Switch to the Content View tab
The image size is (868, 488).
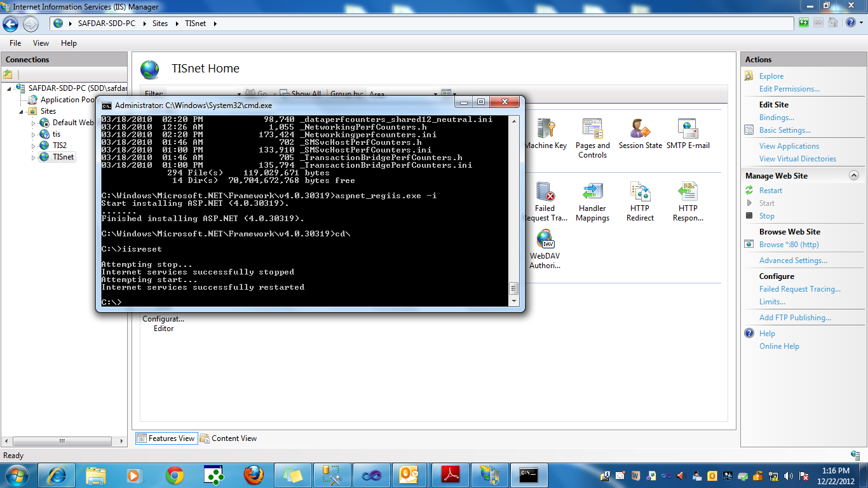pyautogui.click(x=229, y=438)
